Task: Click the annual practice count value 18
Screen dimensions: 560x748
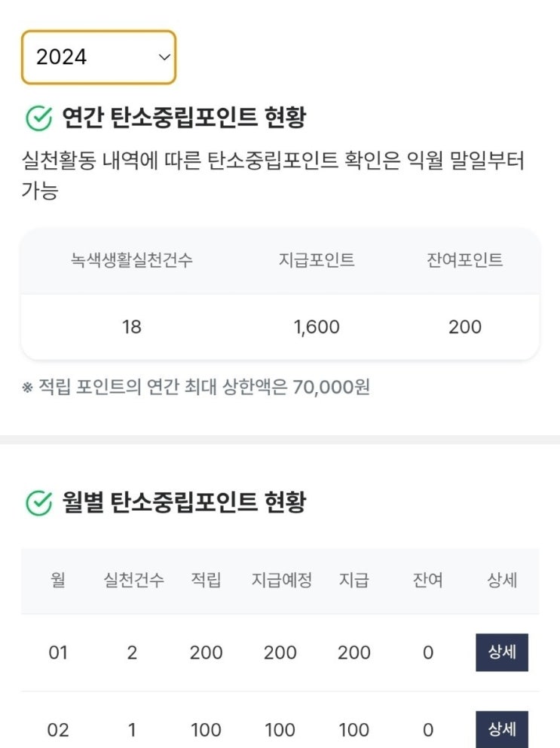Action: (x=132, y=327)
